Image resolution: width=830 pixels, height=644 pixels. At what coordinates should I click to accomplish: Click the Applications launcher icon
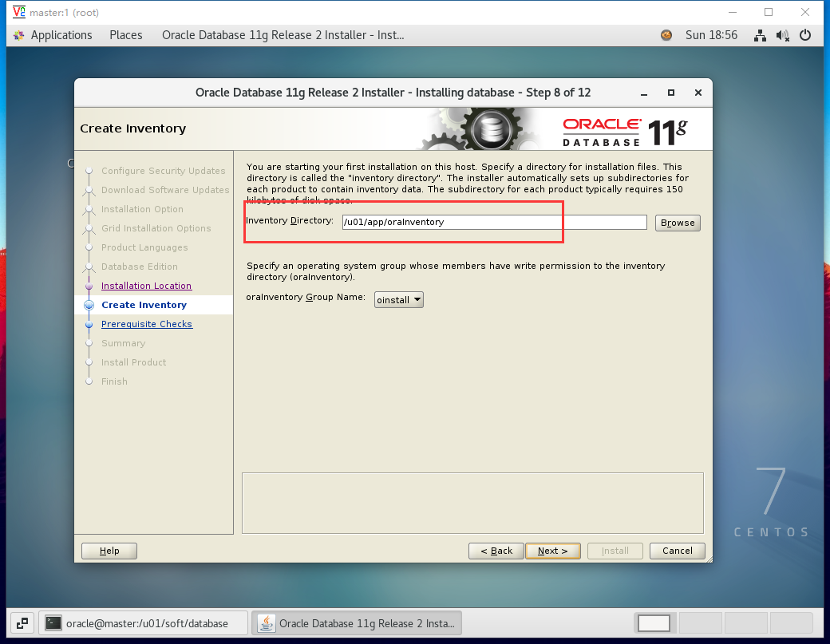pos(19,35)
